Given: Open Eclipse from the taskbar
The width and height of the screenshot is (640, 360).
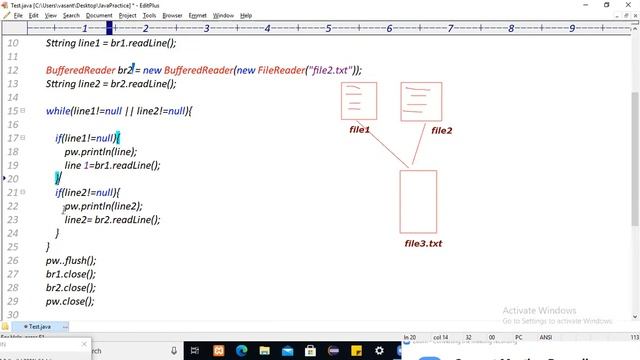Looking at the screenshot, I should (333, 351).
